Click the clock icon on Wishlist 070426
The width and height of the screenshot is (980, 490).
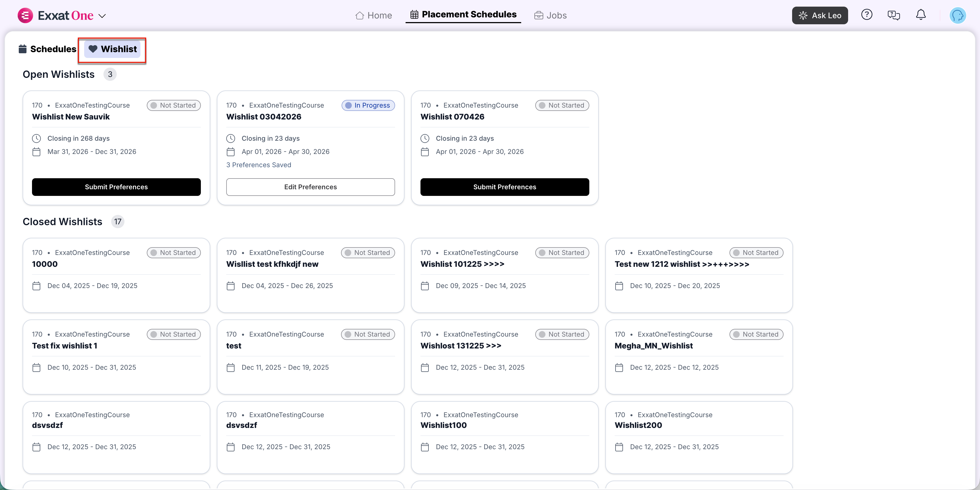tap(425, 139)
